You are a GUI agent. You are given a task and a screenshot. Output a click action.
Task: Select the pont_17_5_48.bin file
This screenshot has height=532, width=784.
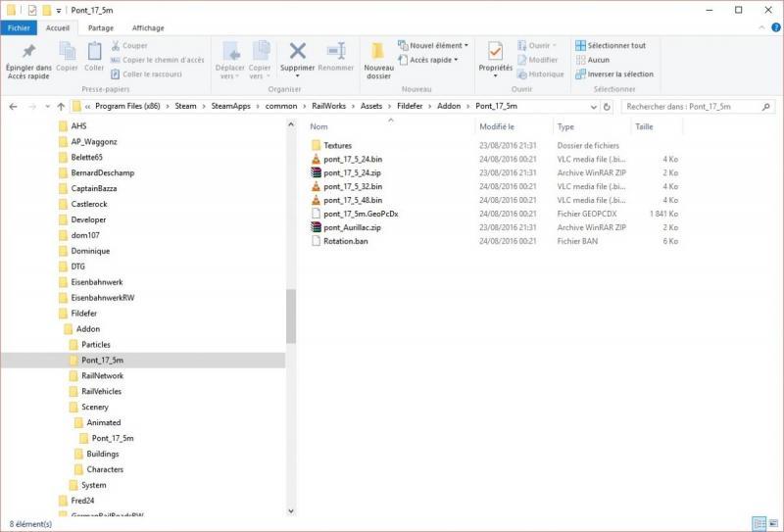pos(353,200)
